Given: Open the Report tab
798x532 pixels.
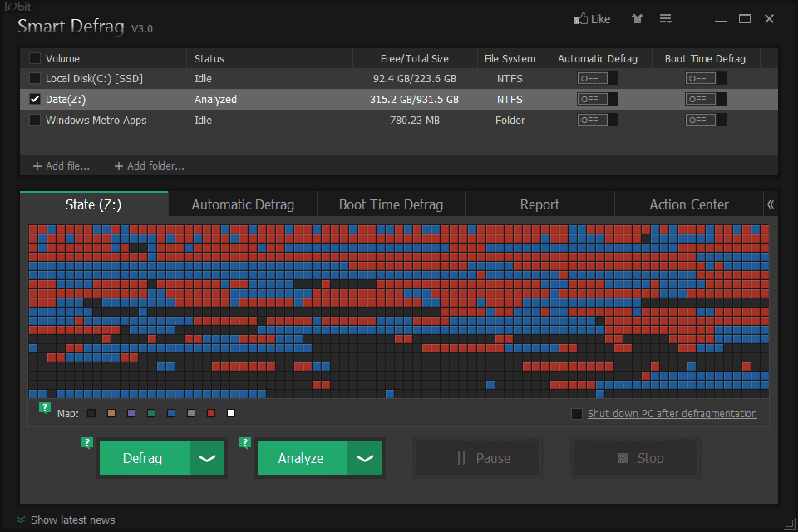Looking at the screenshot, I should coord(539,204).
